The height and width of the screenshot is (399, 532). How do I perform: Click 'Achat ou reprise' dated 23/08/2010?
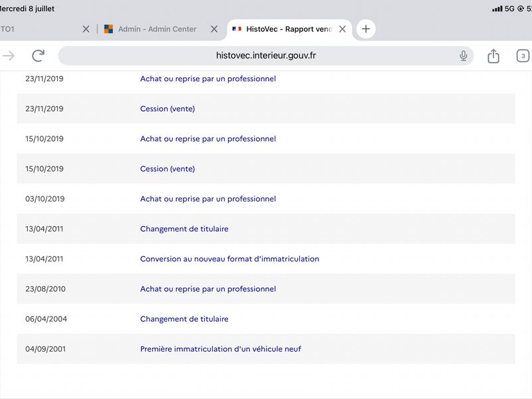pyautogui.click(x=208, y=289)
